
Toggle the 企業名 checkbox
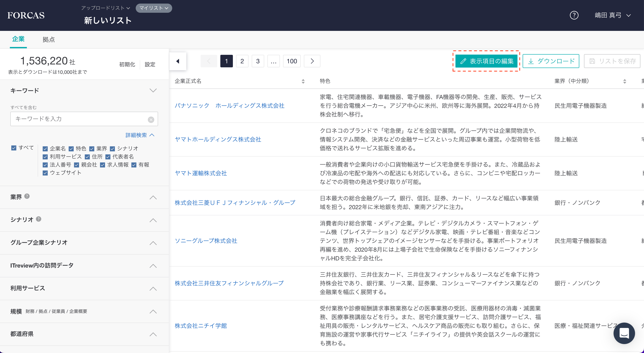[x=45, y=149]
